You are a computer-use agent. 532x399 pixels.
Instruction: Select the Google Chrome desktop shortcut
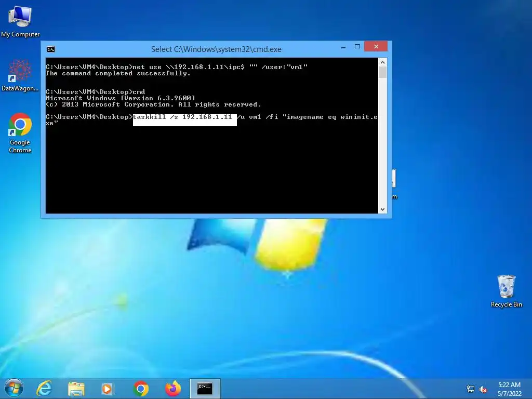click(x=20, y=133)
